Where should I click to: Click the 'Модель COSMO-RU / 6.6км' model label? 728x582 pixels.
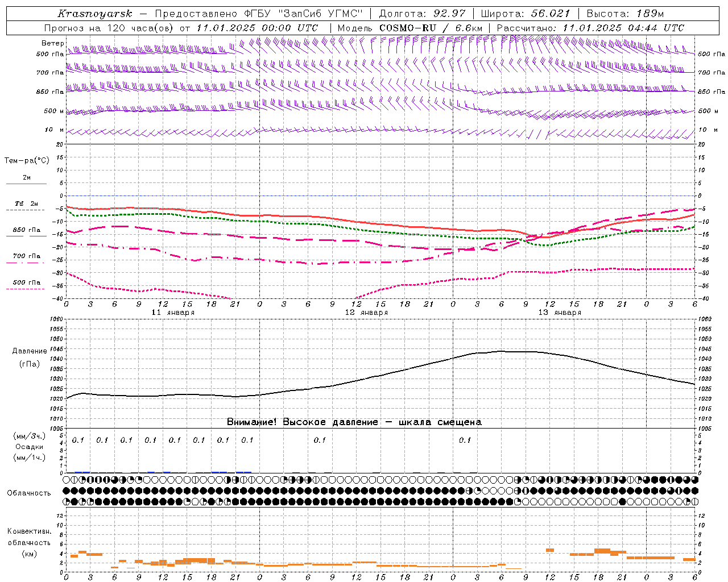(x=409, y=28)
